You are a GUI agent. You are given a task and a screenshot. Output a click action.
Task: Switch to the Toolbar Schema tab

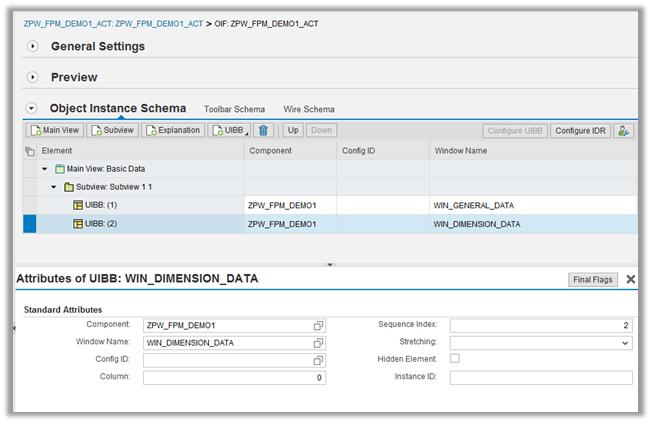(234, 109)
